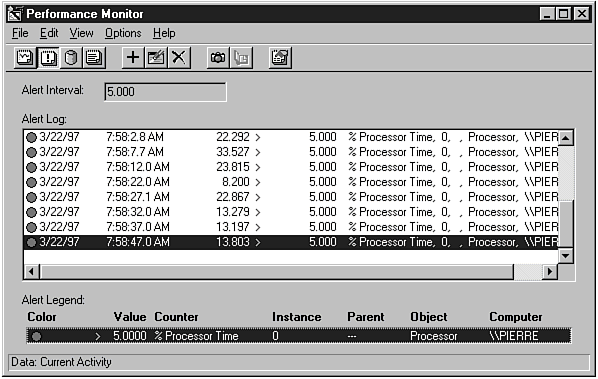Click the vertical scrollbar thumb in Alert Log

coord(566,224)
